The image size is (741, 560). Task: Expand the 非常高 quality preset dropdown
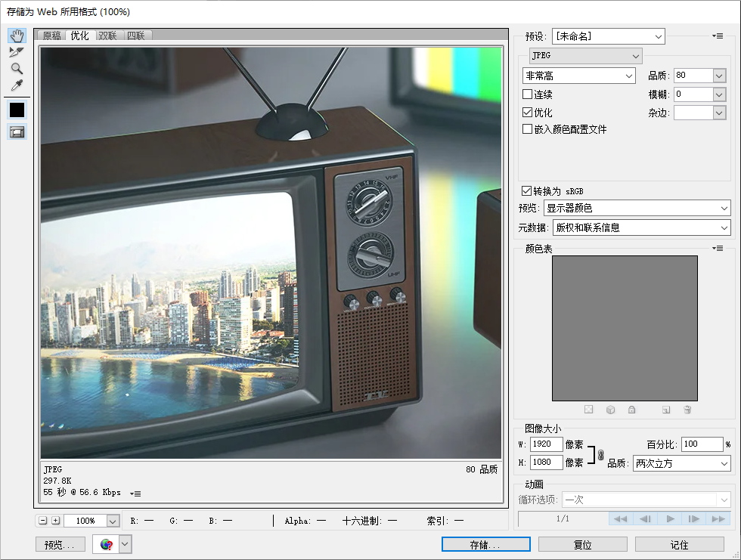[578, 76]
